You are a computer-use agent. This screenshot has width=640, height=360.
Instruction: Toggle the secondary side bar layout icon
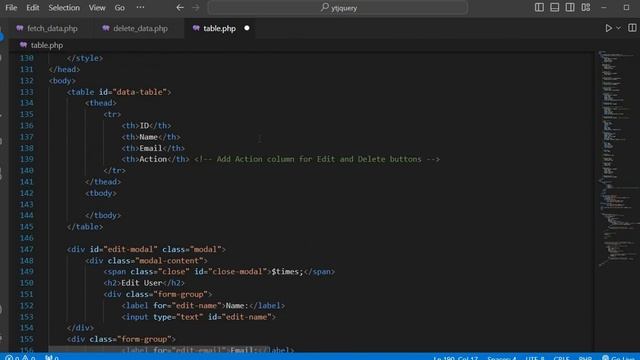click(570, 7)
